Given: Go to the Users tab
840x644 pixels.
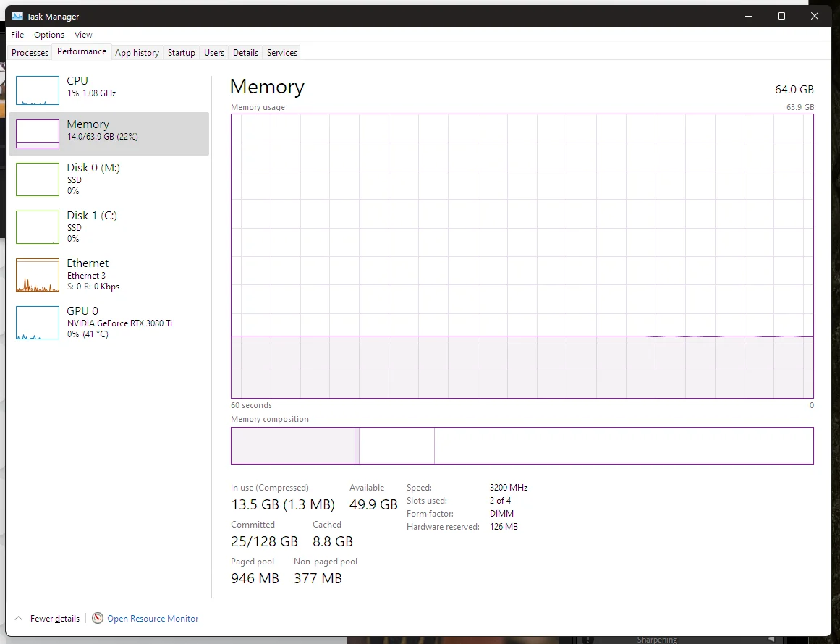Looking at the screenshot, I should (x=213, y=53).
